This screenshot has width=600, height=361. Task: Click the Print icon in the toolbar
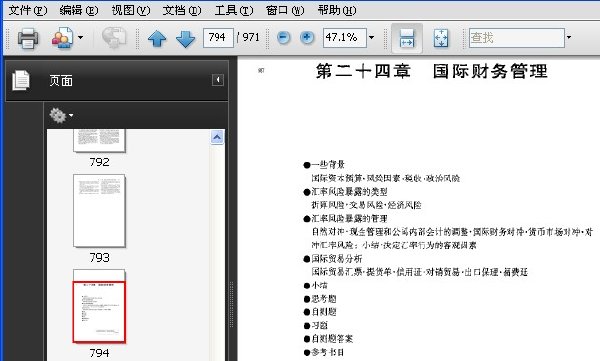tap(28, 38)
